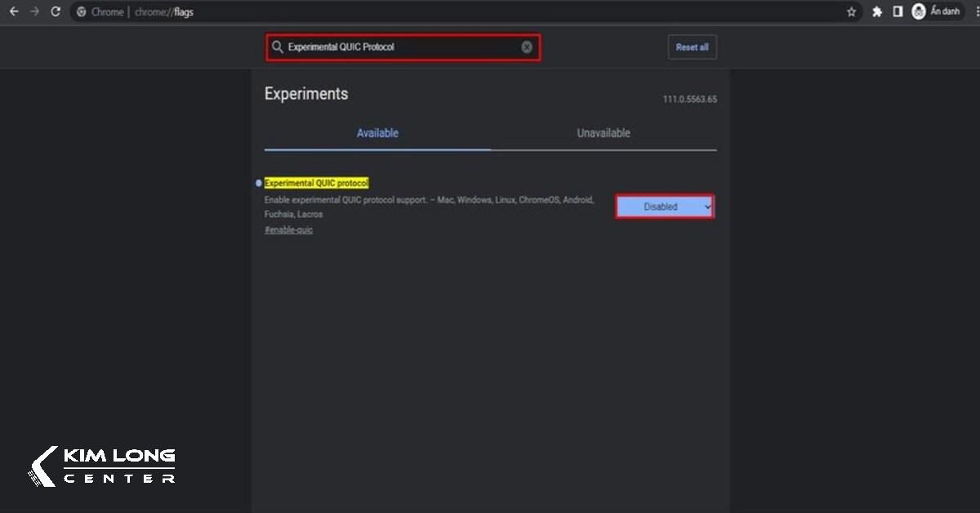Click the browser back arrow
980x513 pixels.
pyautogui.click(x=14, y=12)
